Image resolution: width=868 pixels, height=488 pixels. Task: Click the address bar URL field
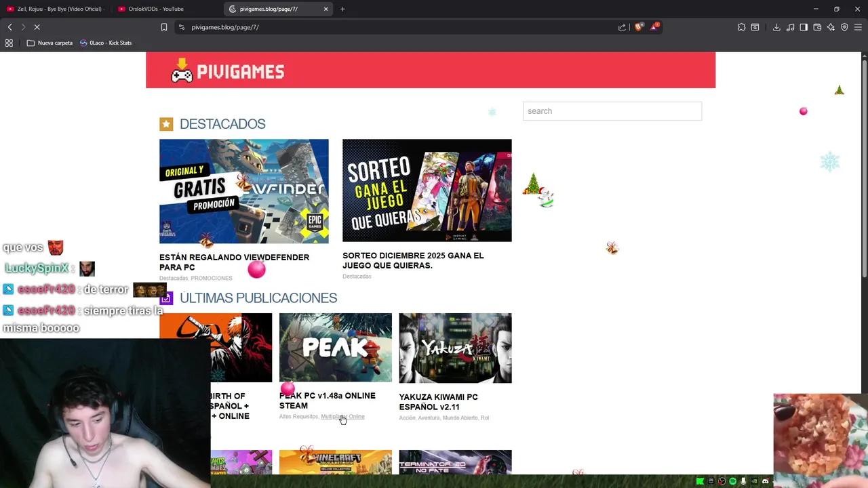(x=400, y=27)
